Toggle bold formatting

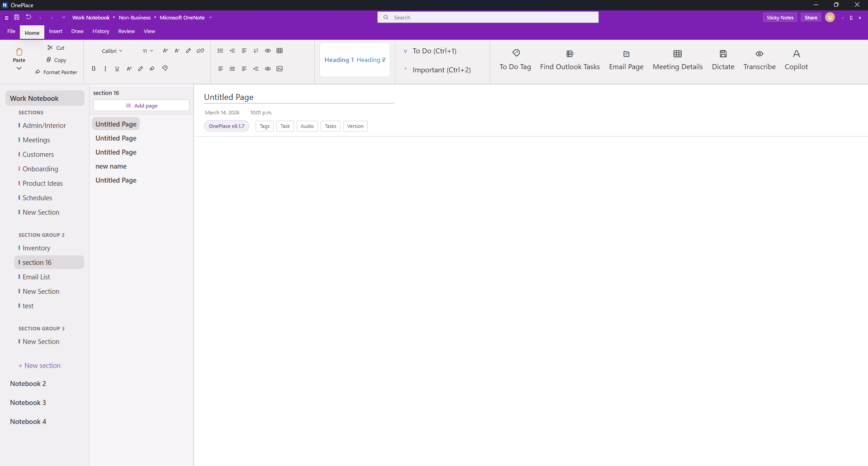pos(94,69)
